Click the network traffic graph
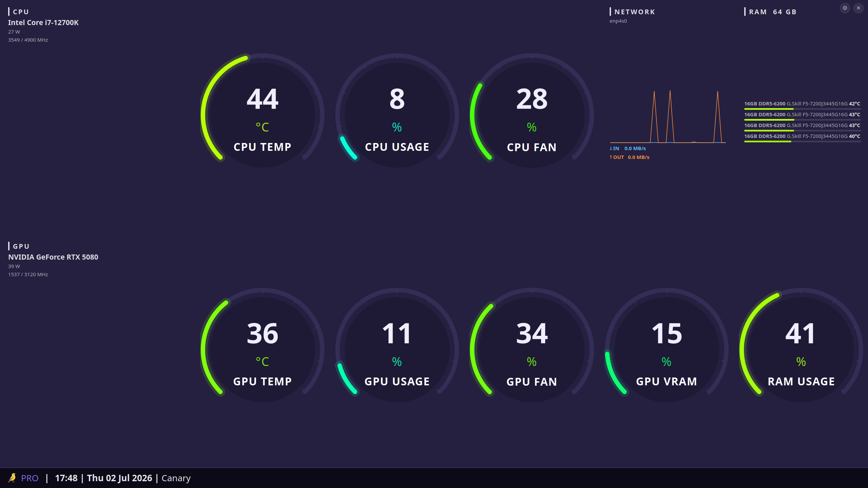 click(x=668, y=117)
